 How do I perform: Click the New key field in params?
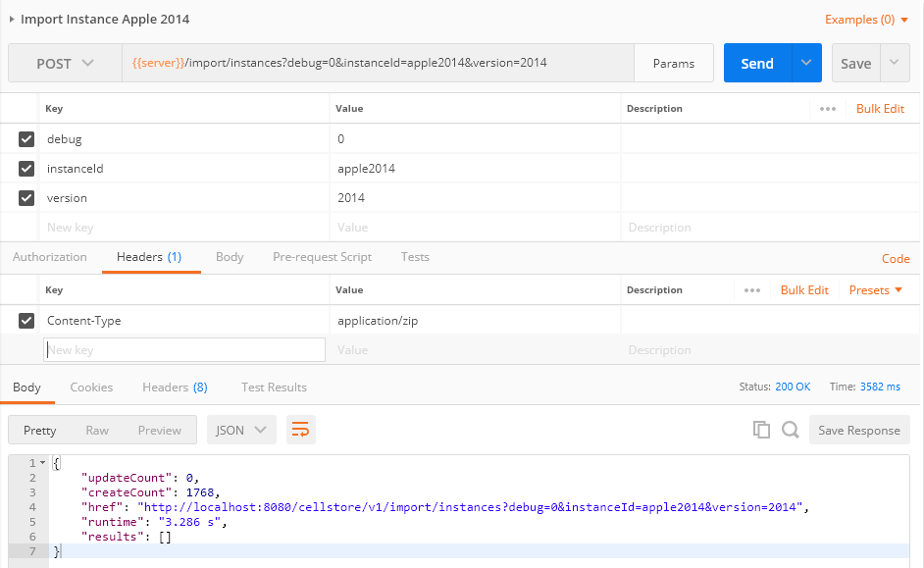[184, 228]
